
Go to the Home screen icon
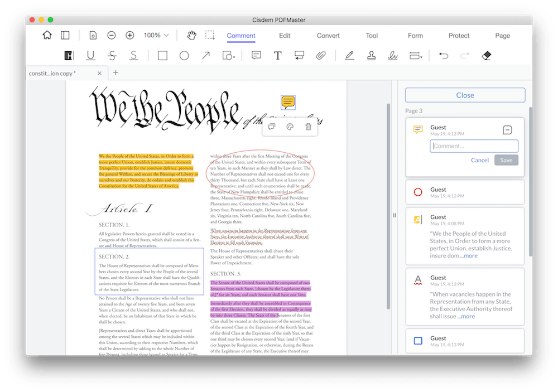(x=47, y=35)
